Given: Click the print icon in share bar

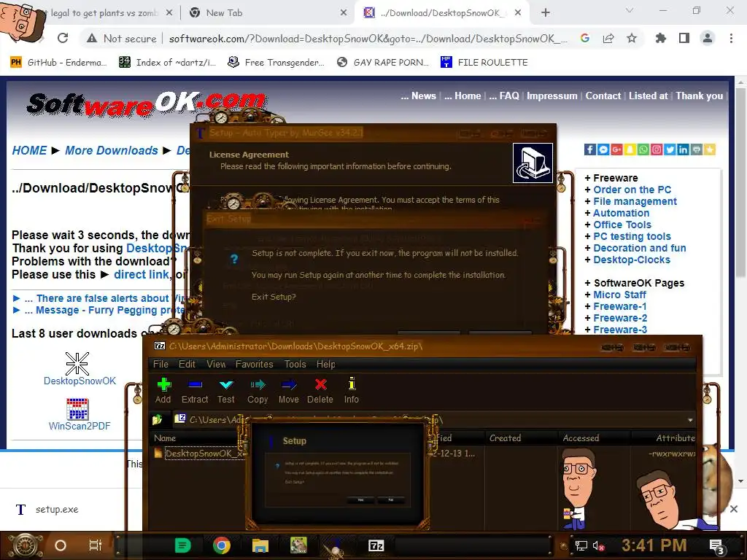Looking at the screenshot, I should [x=697, y=149].
